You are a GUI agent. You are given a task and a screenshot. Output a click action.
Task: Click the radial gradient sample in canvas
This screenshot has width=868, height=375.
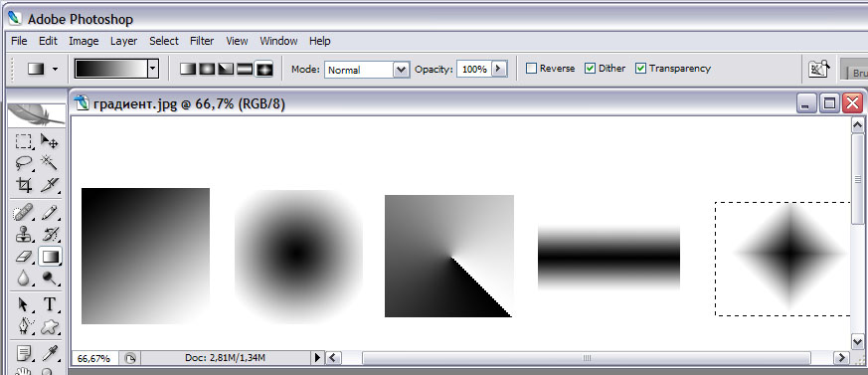298,256
